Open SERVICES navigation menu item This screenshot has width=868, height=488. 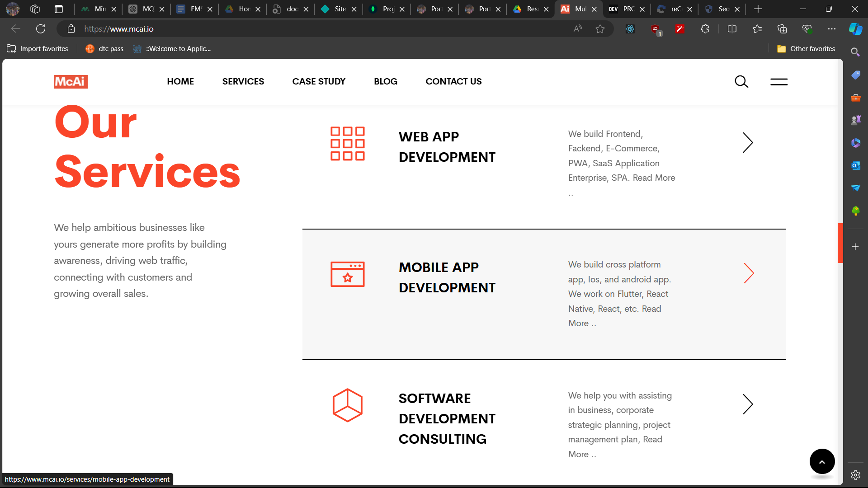coord(243,81)
